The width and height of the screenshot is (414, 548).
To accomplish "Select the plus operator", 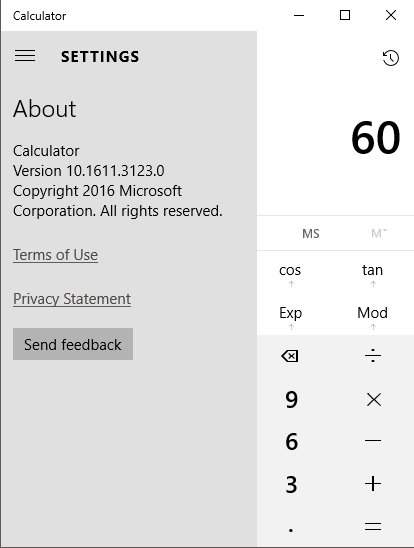I will tap(373, 484).
